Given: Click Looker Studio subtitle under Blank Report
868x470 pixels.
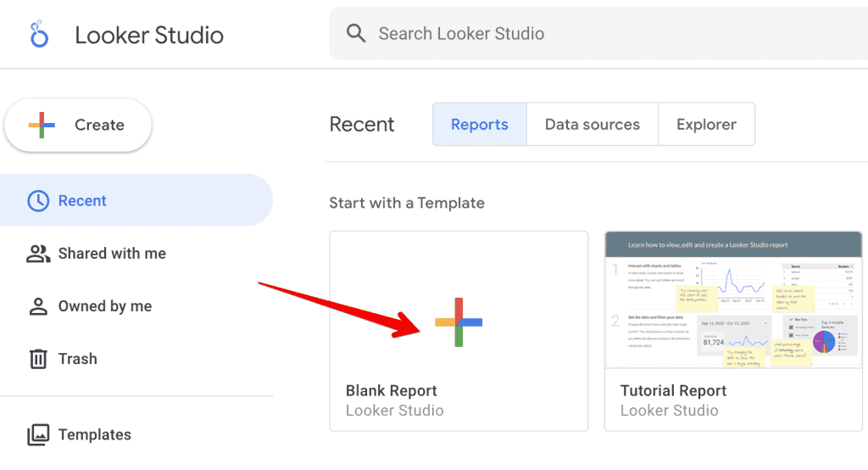Looking at the screenshot, I should (x=395, y=411).
